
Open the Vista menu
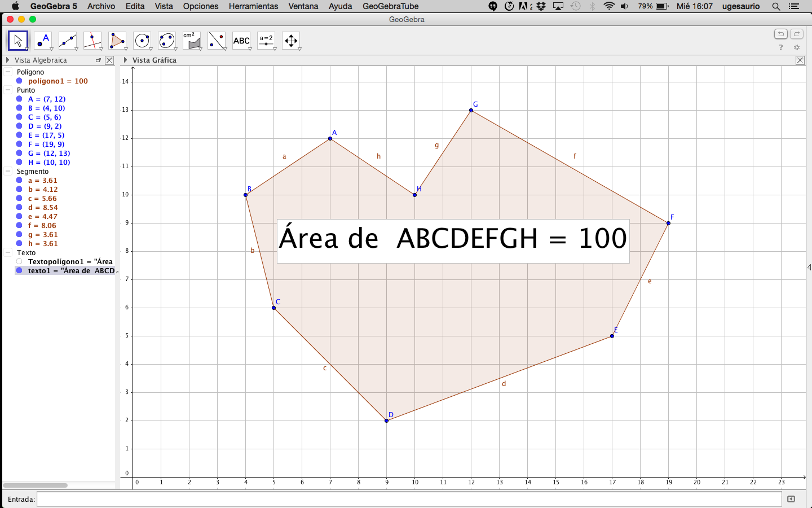(164, 6)
